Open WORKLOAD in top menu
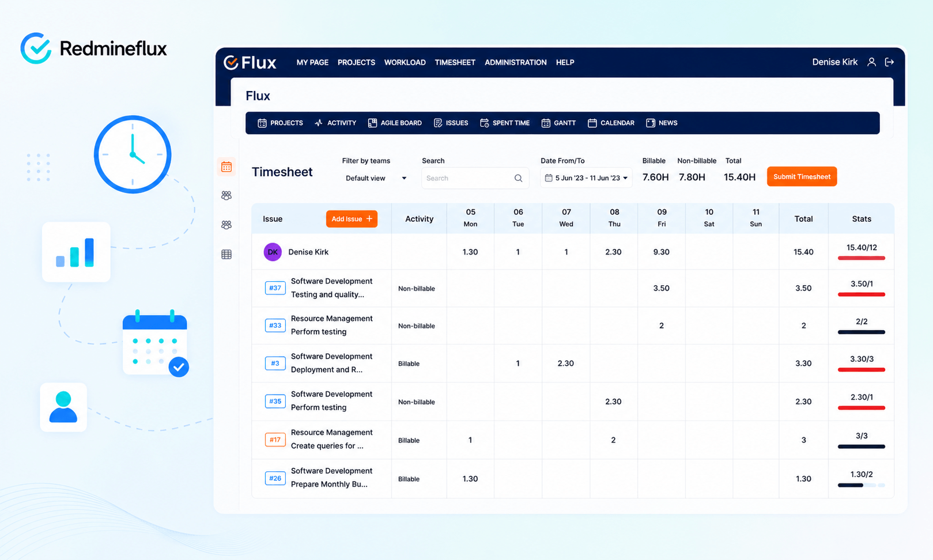 405,62
